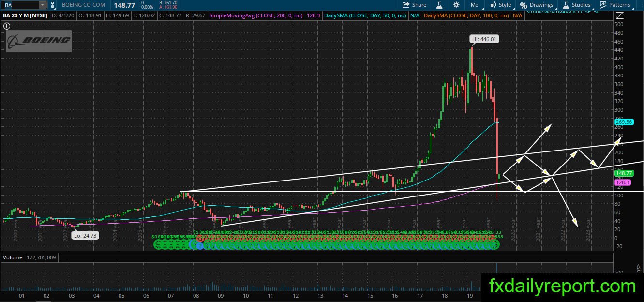644x302 pixels.
Task: Open the Drawings menu
Action: (x=537, y=5)
